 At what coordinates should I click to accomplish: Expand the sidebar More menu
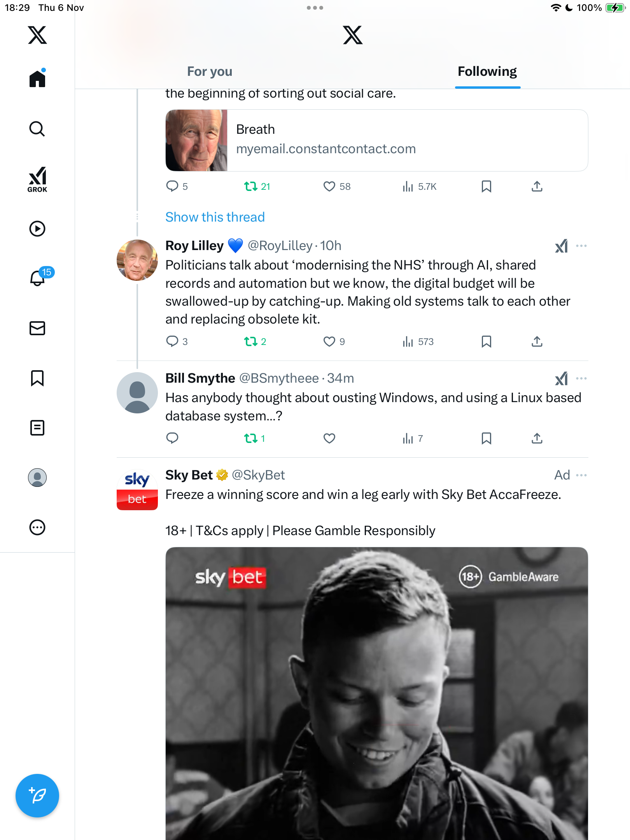pos(37,527)
